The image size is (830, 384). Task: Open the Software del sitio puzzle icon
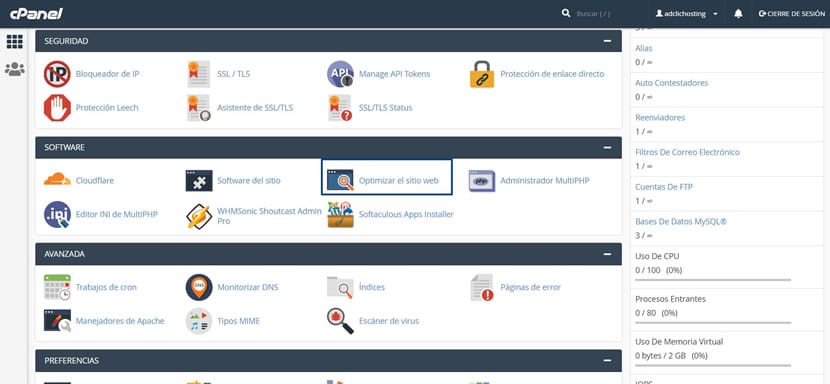tap(199, 181)
